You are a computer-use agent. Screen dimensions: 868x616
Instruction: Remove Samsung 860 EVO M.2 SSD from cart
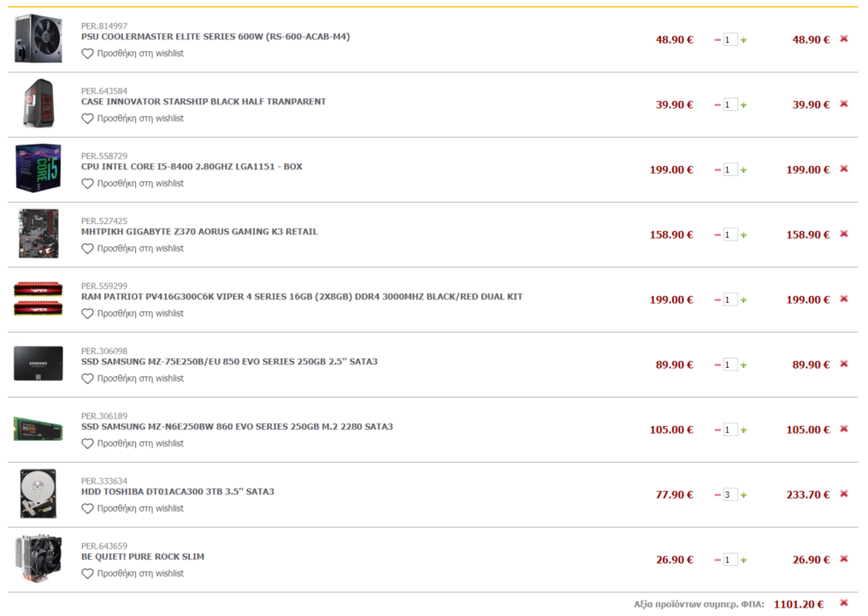pos(844,429)
